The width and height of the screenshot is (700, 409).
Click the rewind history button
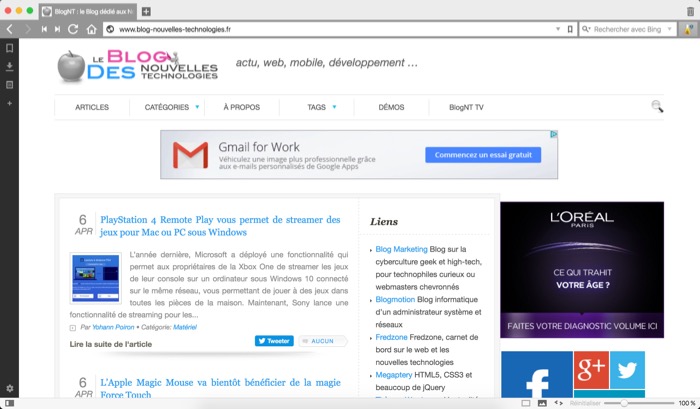click(44, 29)
